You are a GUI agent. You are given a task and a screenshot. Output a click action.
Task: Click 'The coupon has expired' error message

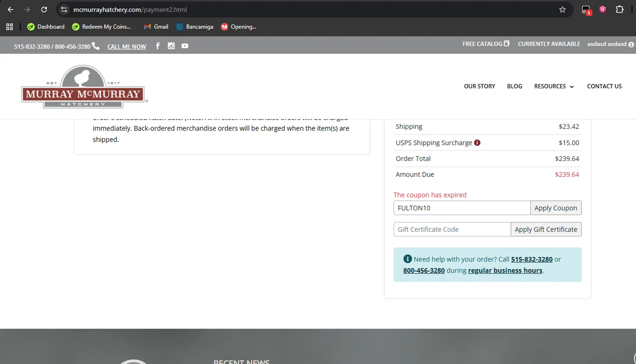tap(430, 195)
